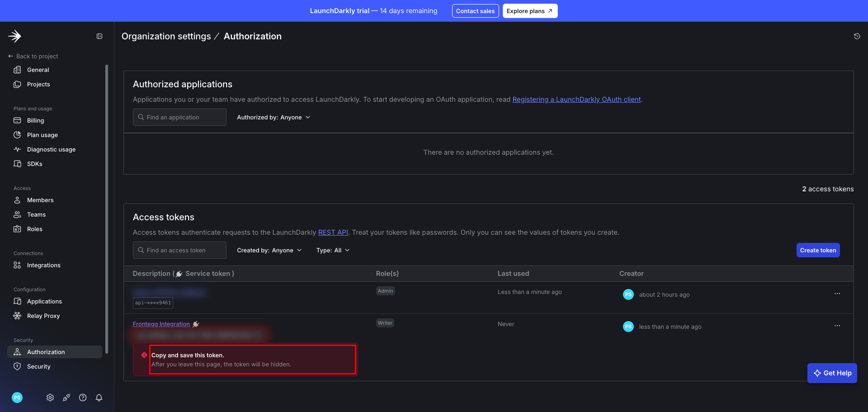Open the account settings gear icon
The height and width of the screenshot is (412, 868).
click(50, 398)
